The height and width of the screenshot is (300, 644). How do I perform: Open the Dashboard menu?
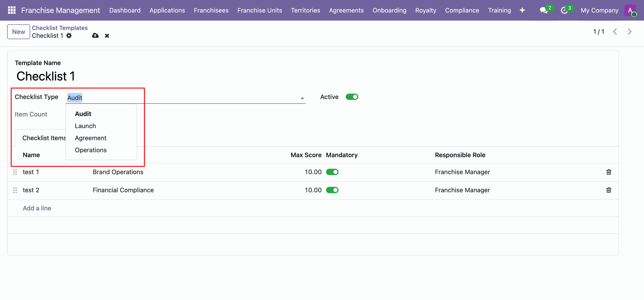point(125,10)
